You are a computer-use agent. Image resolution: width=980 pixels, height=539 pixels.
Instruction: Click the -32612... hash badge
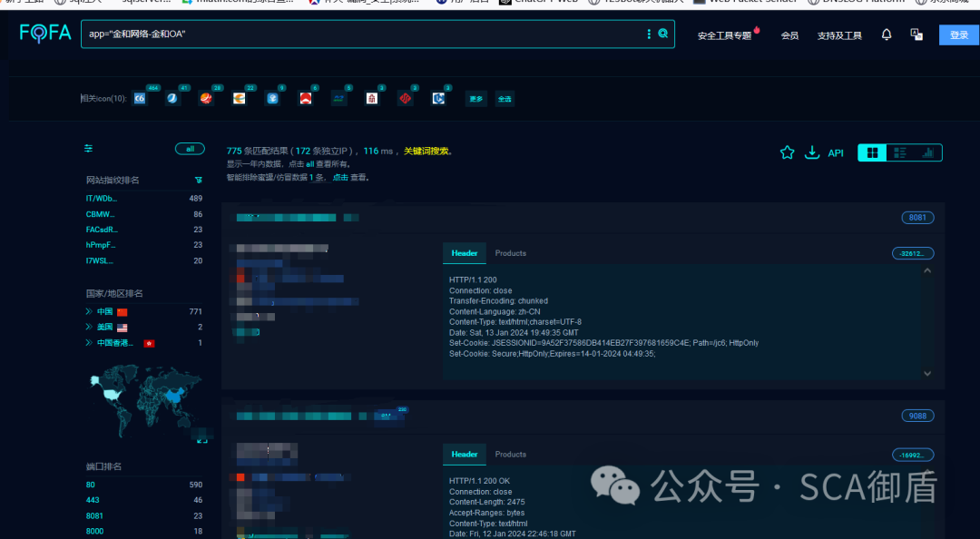913,253
